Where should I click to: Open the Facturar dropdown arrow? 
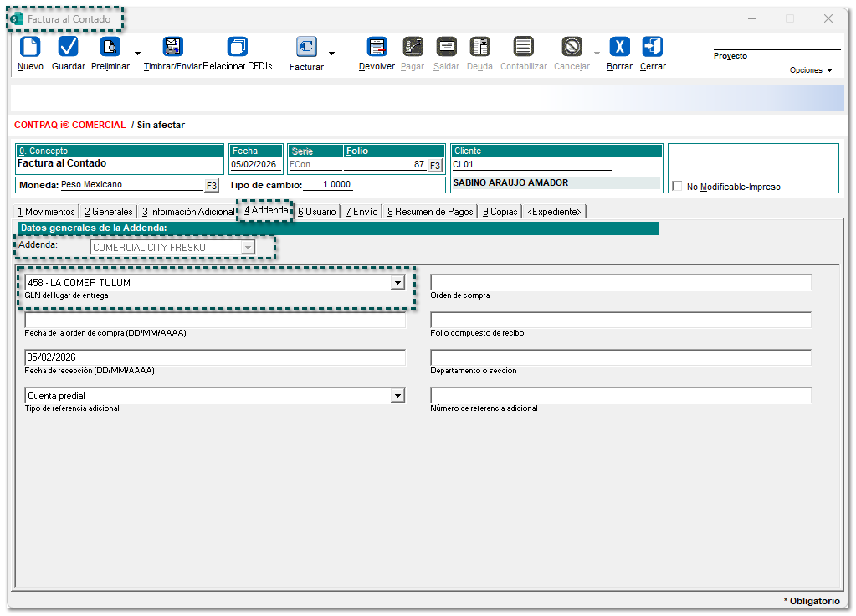[x=331, y=54]
